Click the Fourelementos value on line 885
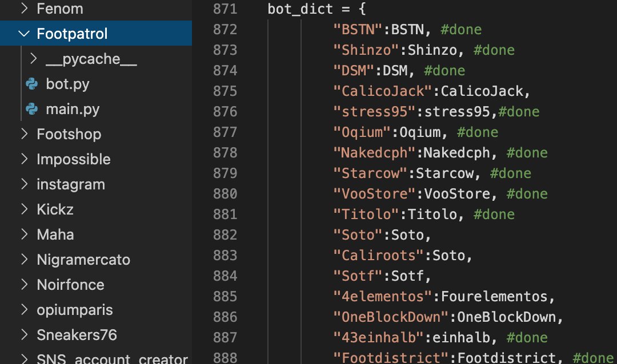The width and height of the screenshot is (617, 364). point(494,296)
